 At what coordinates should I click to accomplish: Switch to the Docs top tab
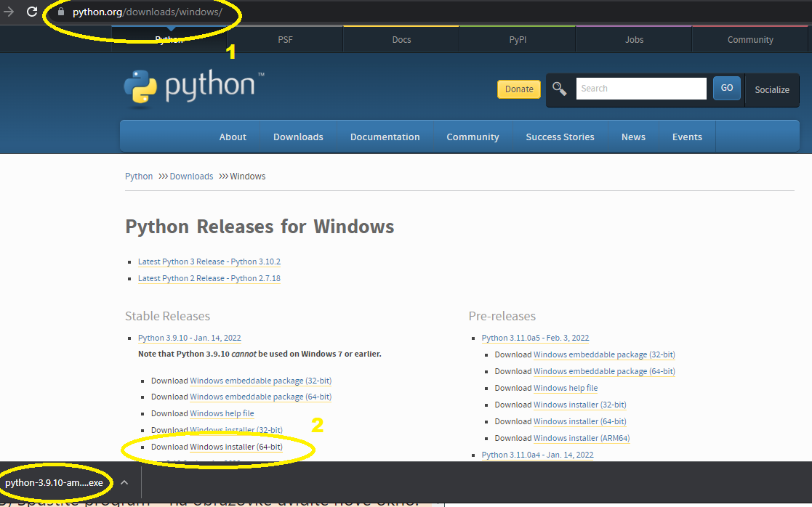[401, 39]
